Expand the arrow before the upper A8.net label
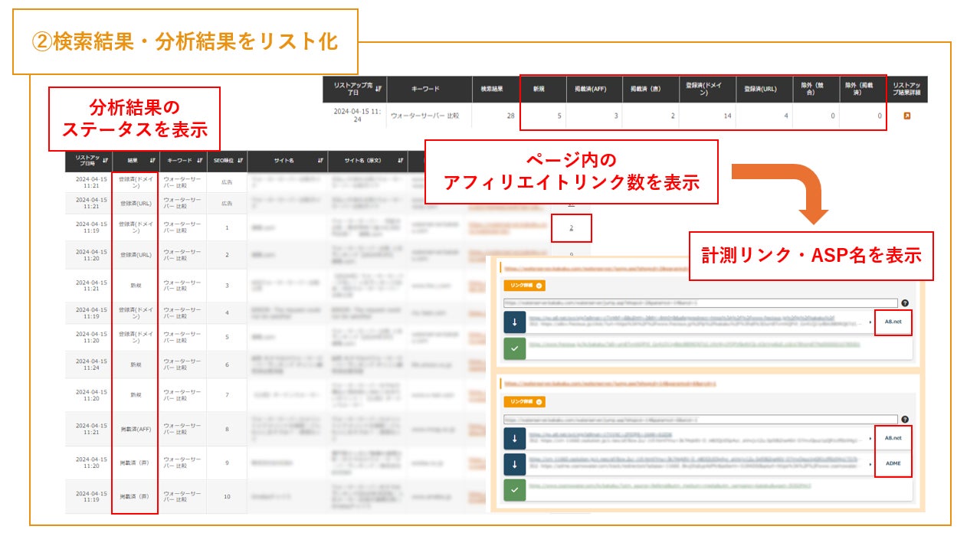The height and width of the screenshot is (549, 980). coord(870,322)
